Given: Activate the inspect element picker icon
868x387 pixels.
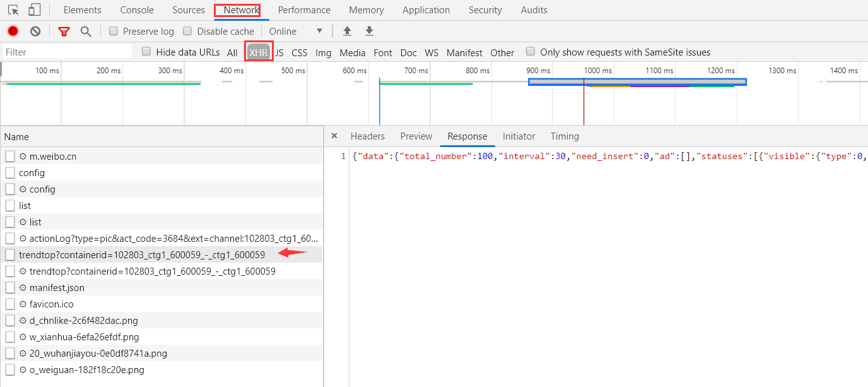Looking at the screenshot, I should (13, 10).
